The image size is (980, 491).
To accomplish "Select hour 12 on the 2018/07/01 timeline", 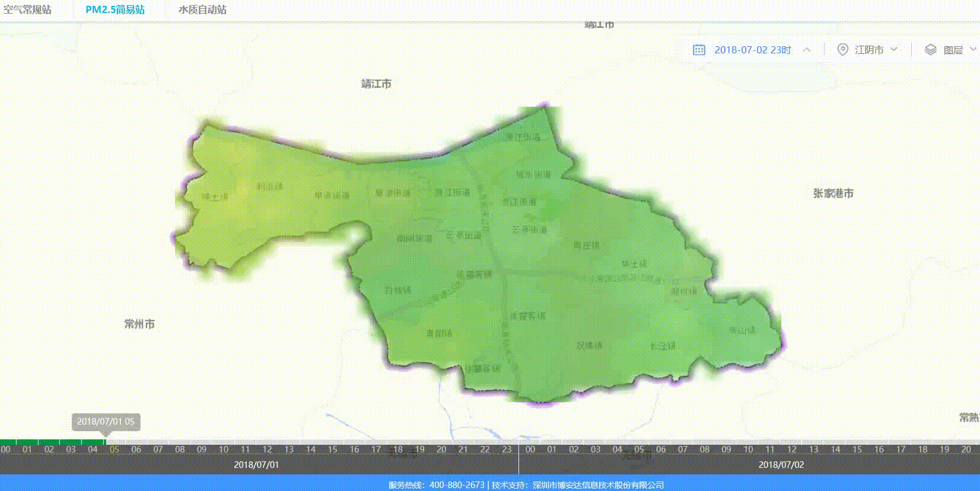I will click(267, 449).
